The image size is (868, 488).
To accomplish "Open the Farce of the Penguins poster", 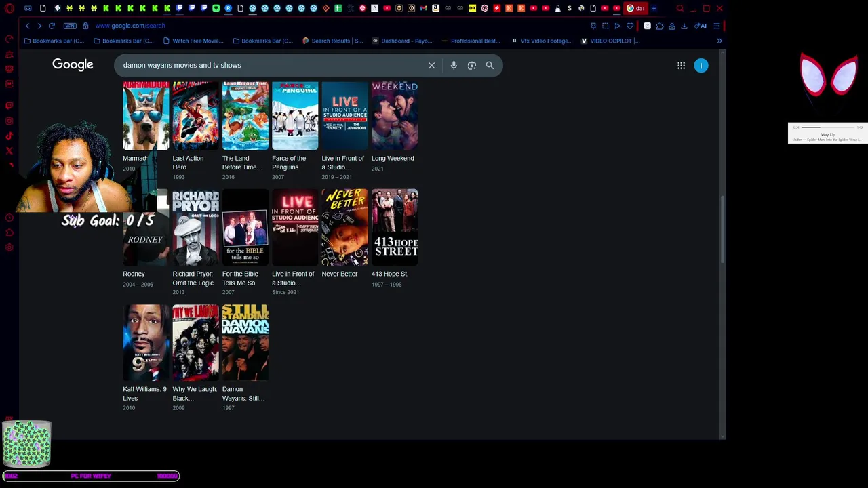I will (x=295, y=116).
